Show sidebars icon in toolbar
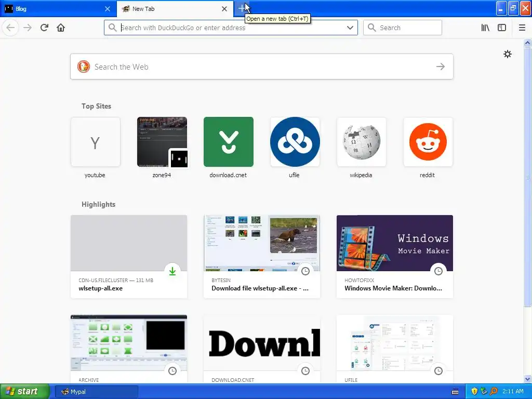This screenshot has width=532, height=399. [502, 28]
